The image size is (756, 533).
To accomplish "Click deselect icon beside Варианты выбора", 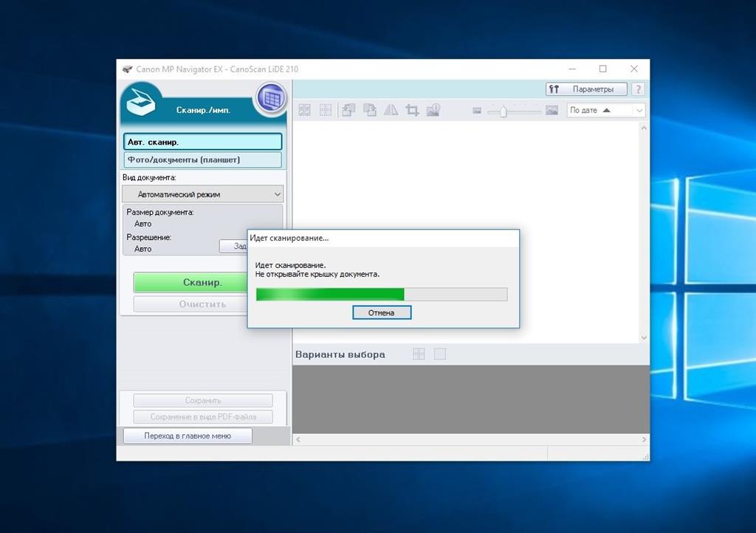I will tap(440, 354).
